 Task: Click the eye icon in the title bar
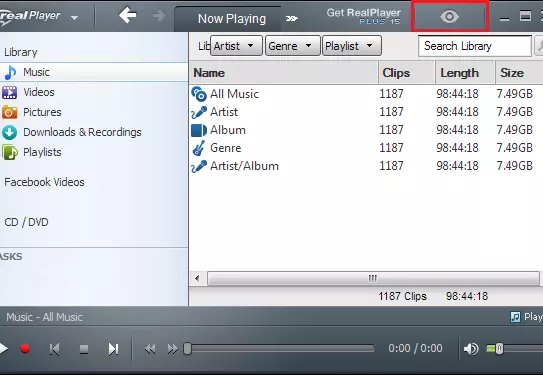[449, 16]
